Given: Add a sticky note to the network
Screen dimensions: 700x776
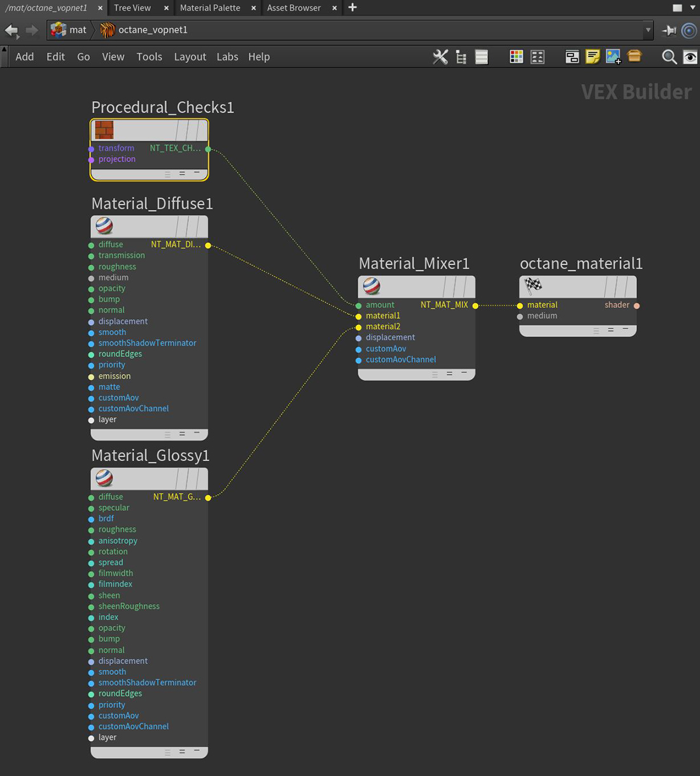Looking at the screenshot, I should coord(592,57).
